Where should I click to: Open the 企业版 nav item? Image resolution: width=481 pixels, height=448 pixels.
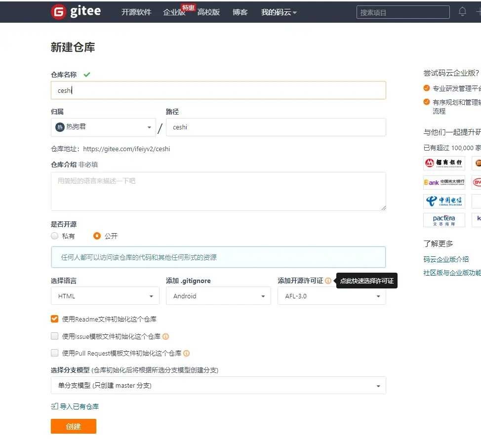pos(174,12)
